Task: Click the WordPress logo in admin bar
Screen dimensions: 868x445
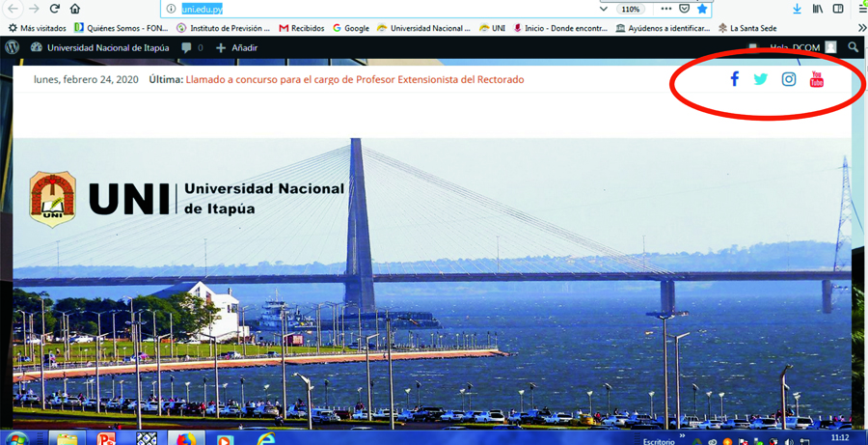Action: [13, 47]
